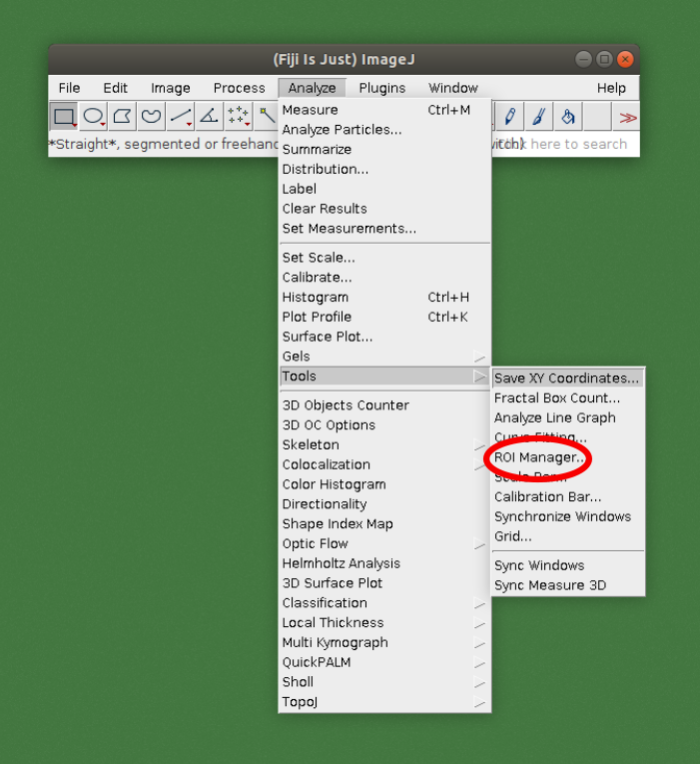Select the Summarize menu entry

(x=384, y=150)
